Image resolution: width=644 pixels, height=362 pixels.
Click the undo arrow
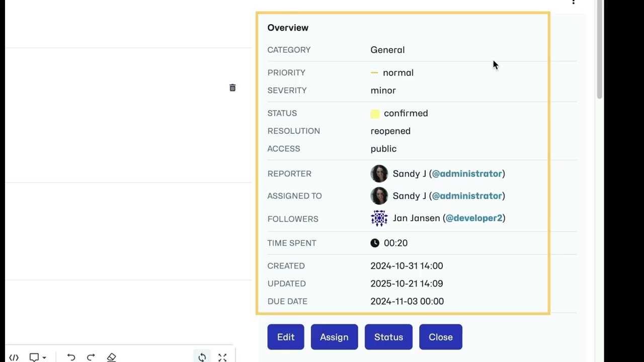pos(71,357)
